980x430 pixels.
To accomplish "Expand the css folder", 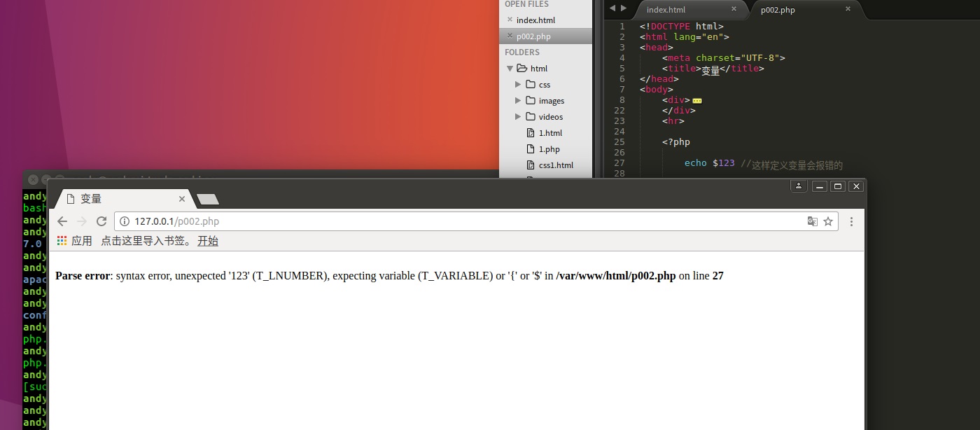I will click(x=518, y=85).
